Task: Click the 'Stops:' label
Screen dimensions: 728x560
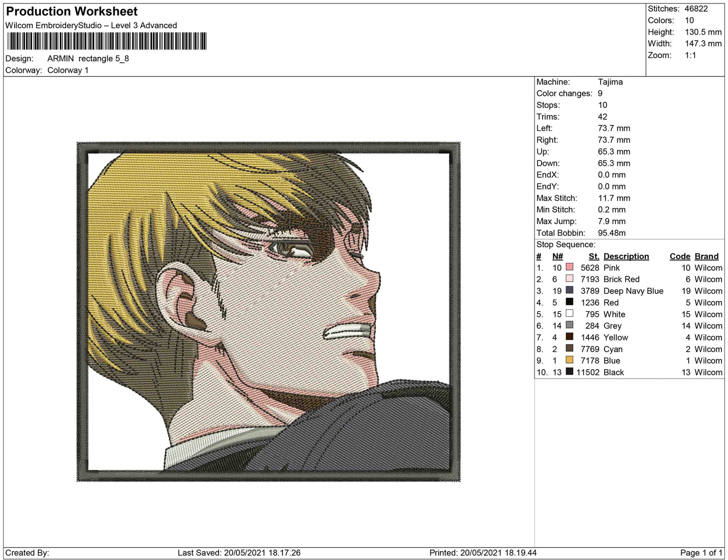Action: [548, 105]
